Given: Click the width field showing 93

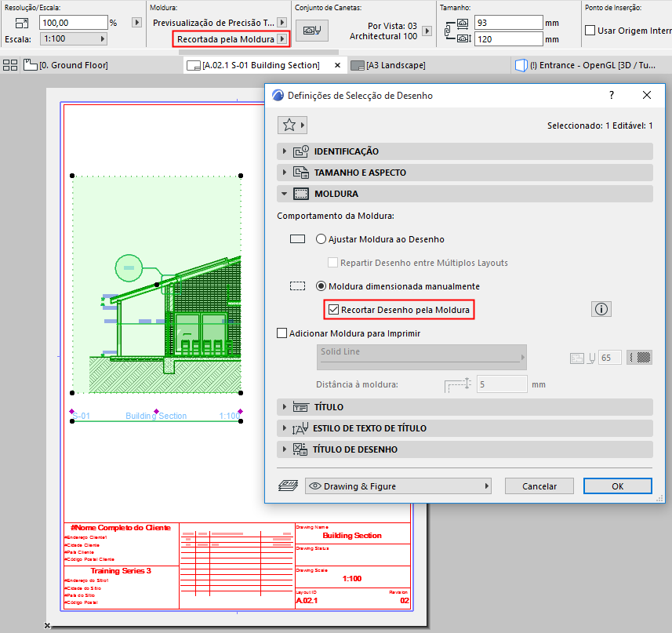Looking at the screenshot, I should [509, 22].
